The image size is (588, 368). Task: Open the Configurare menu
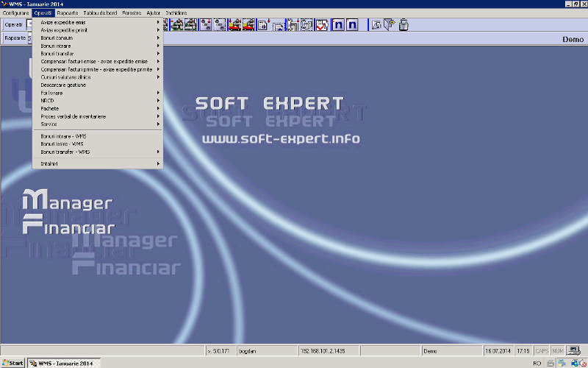pyautogui.click(x=15, y=13)
